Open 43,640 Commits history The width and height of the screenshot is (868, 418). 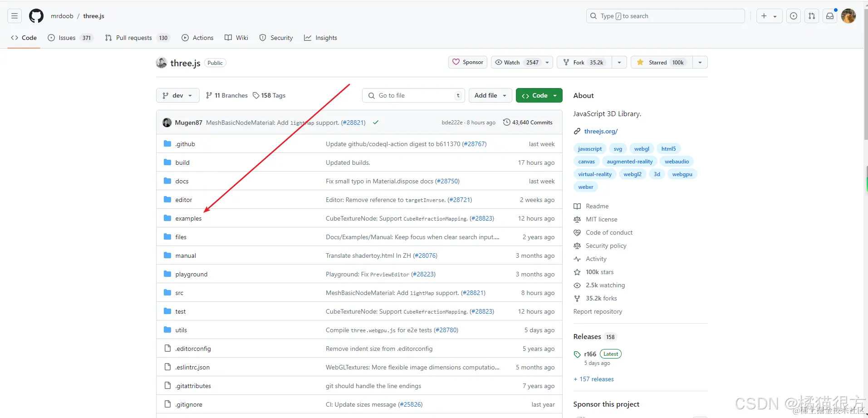(528, 123)
